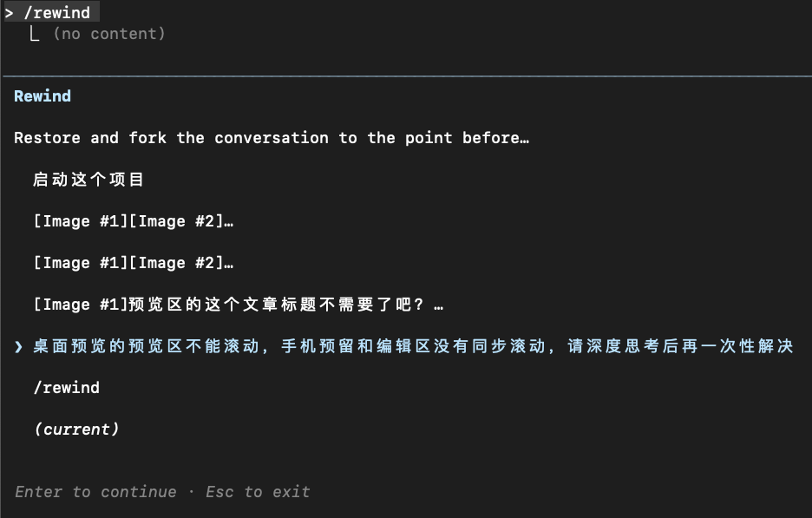812x518 pixels.
Task: Click the highlighted /rewind command at the top
Action: point(57,12)
